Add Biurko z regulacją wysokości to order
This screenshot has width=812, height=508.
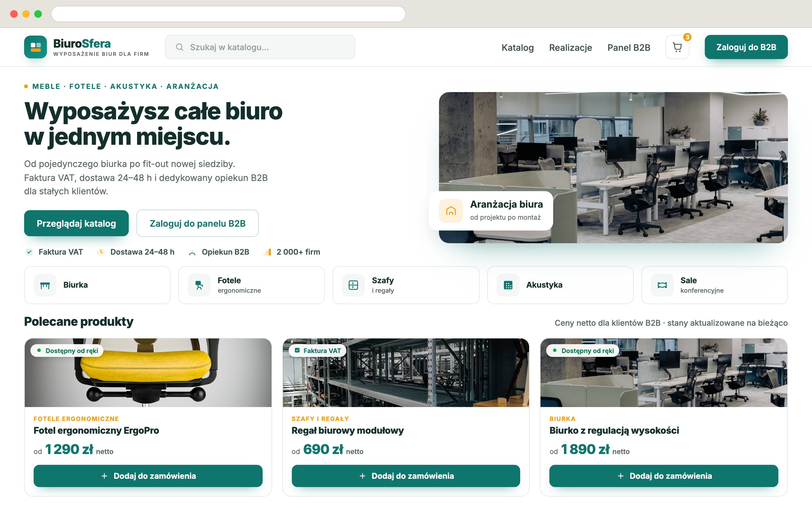(664, 476)
